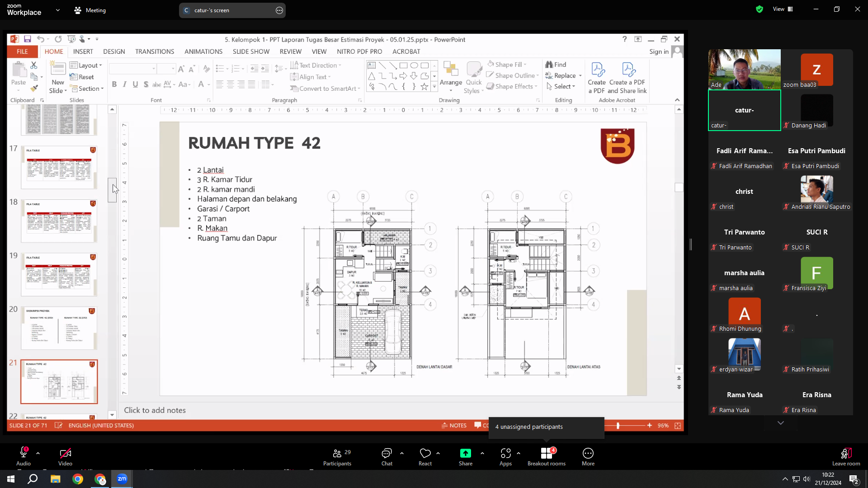The image size is (868, 488).
Task: Switch to the DESIGN ribbon tab
Action: click(114, 52)
